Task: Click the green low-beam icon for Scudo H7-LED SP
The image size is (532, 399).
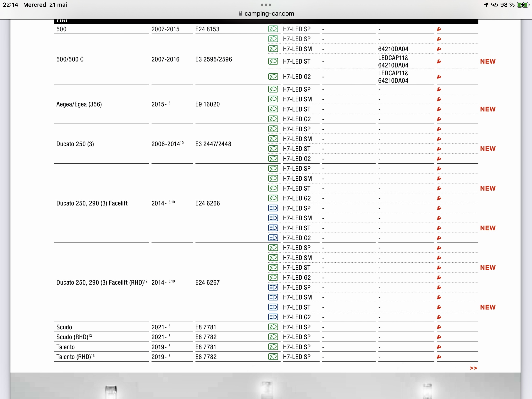Action: 273,327
